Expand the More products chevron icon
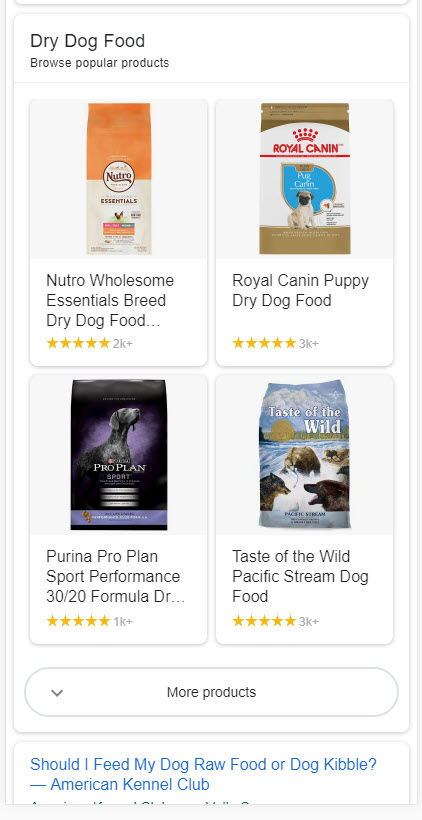 pyautogui.click(x=57, y=692)
